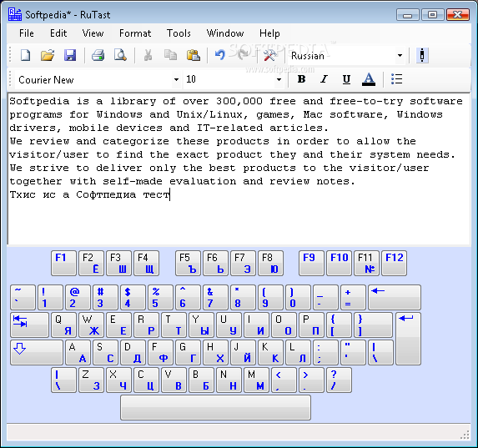Expand the font size 10 dropdown
Image resolution: width=478 pixels, height=448 pixels.
[x=279, y=79]
